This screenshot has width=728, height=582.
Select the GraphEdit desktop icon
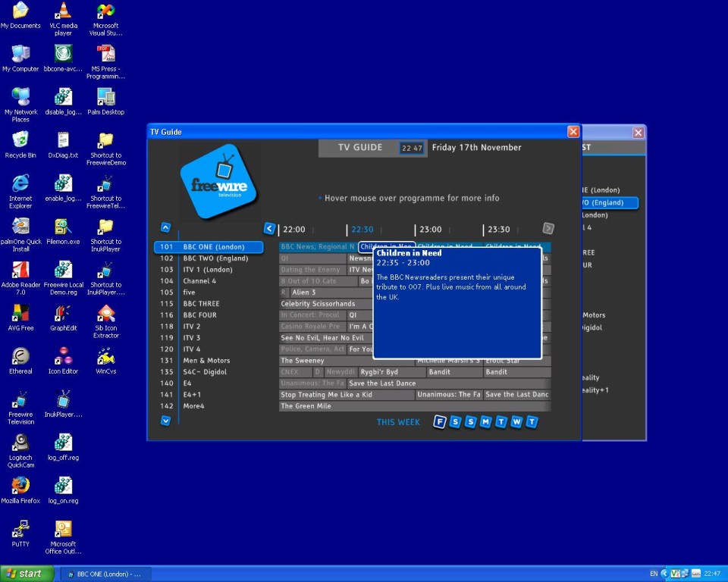(64, 318)
